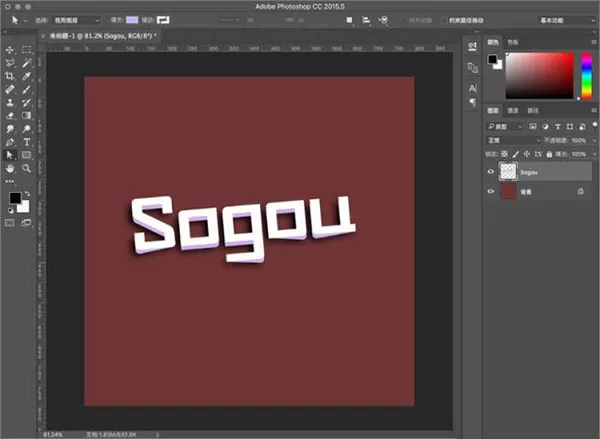
Task: Click the lavender fill color swatch
Action: [x=132, y=20]
